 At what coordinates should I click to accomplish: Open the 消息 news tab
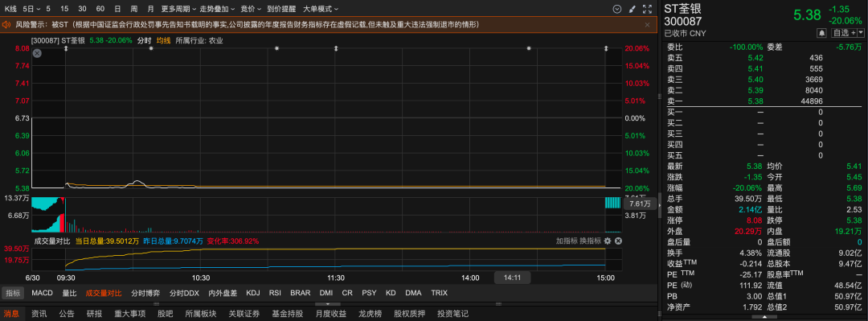11,314
